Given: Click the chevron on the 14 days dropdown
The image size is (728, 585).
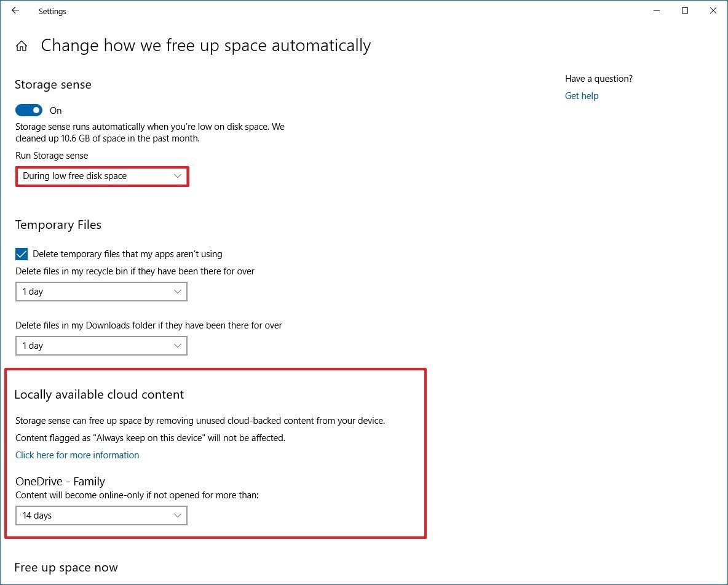Looking at the screenshot, I should pyautogui.click(x=178, y=515).
